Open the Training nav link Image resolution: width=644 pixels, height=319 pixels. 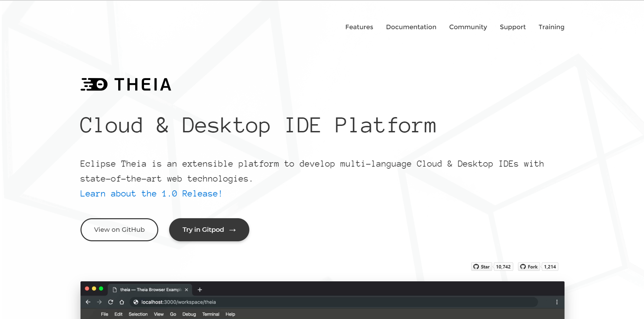[x=551, y=27]
